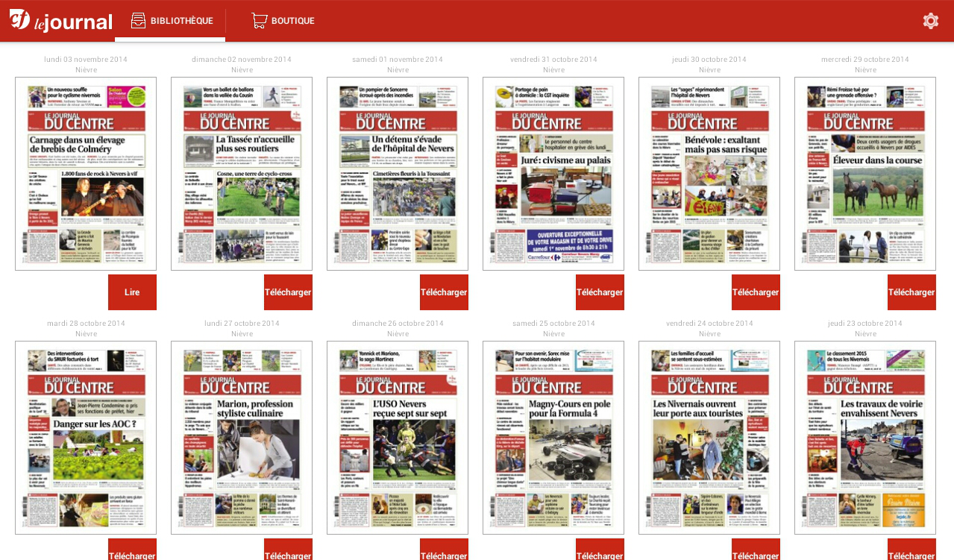Télécharger the lundi 27 octobre 2014 edition

tap(288, 556)
